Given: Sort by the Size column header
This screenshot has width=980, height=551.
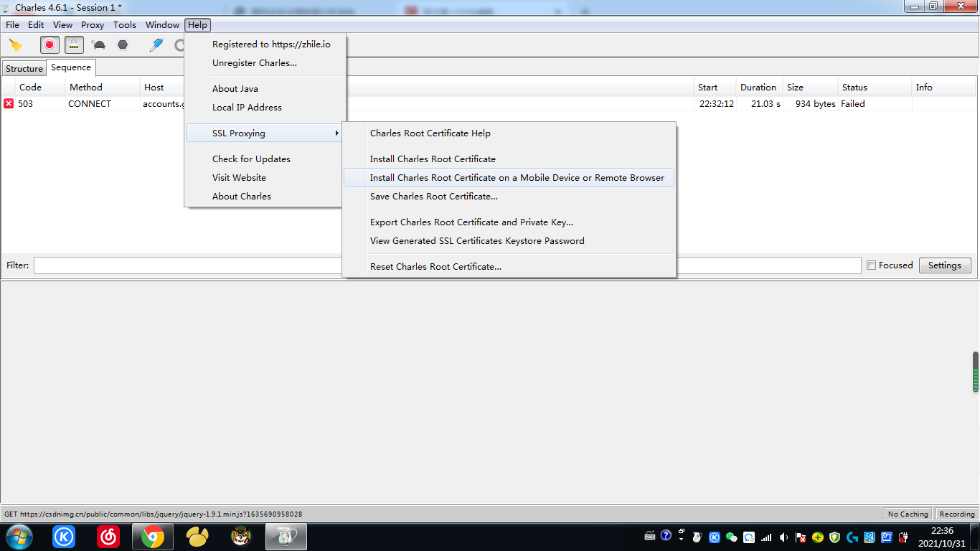Looking at the screenshot, I should pos(810,88).
